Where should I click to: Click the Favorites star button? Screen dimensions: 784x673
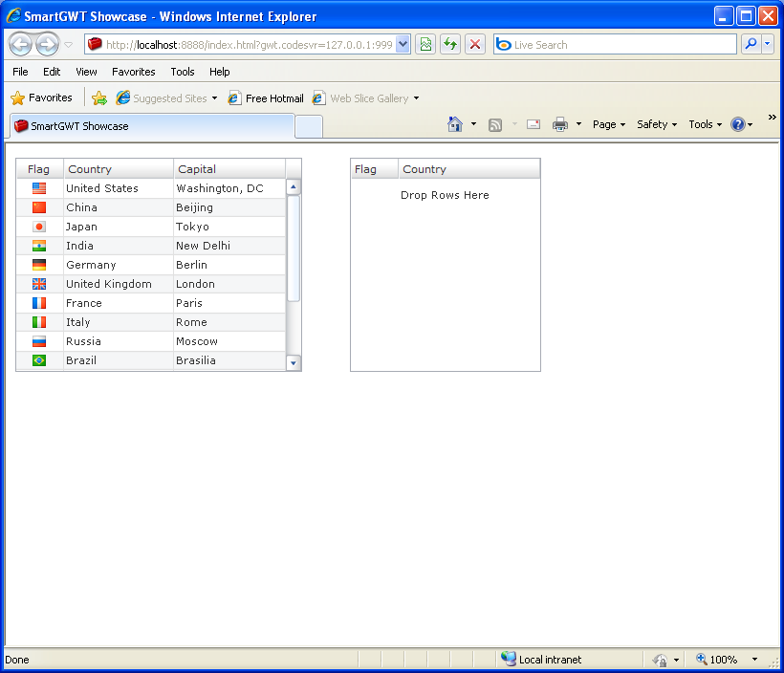(41, 98)
